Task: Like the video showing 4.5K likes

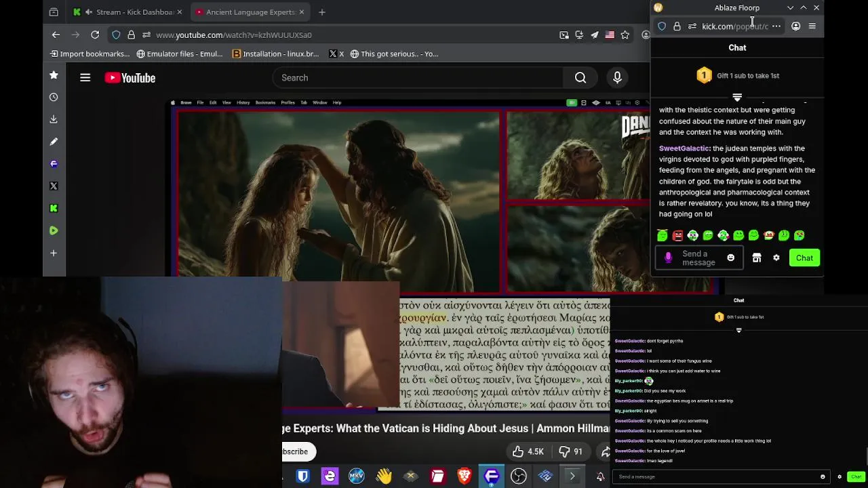Action: pyautogui.click(x=528, y=451)
